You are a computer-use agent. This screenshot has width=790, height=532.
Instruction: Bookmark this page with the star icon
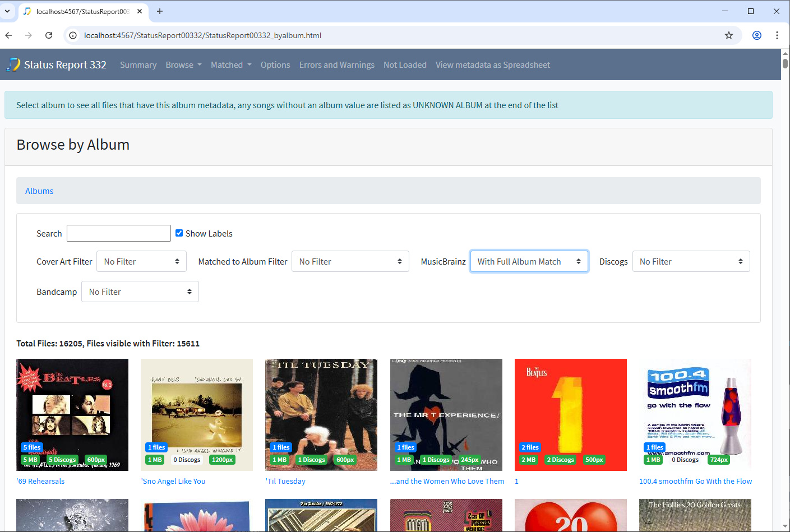(729, 35)
